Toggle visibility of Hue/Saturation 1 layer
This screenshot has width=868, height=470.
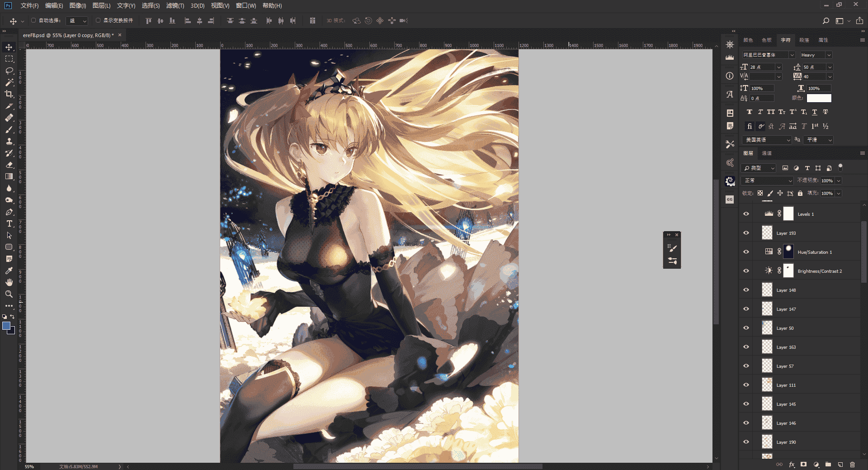(746, 252)
